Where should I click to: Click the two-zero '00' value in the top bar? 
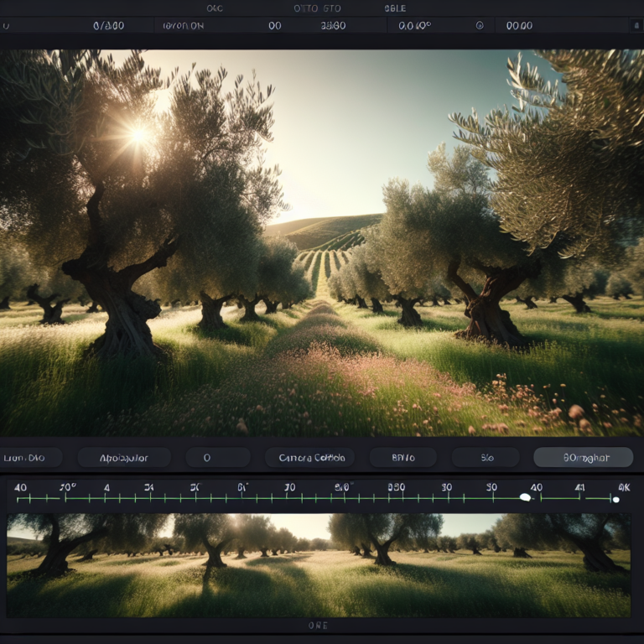coord(275,25)
